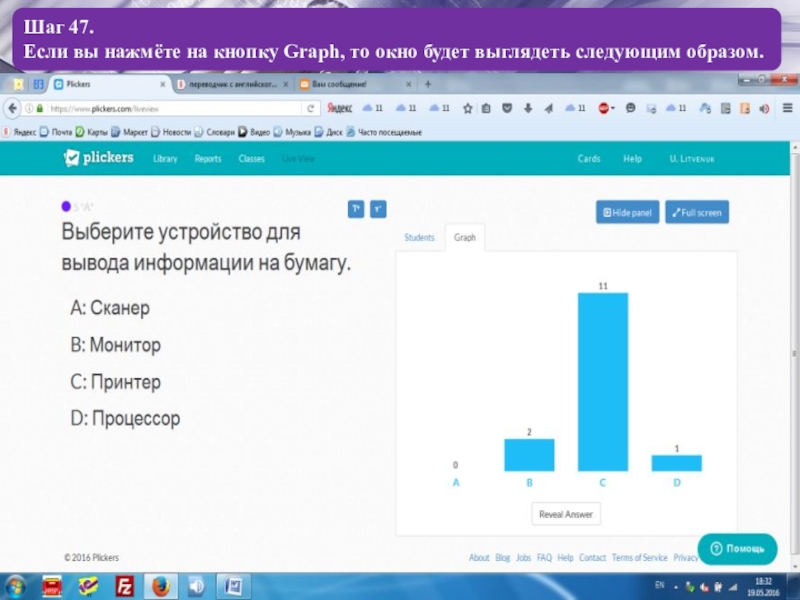Click the Full screen button
Image resolution: width=800 pixels, height=600 pixels.
697,212
